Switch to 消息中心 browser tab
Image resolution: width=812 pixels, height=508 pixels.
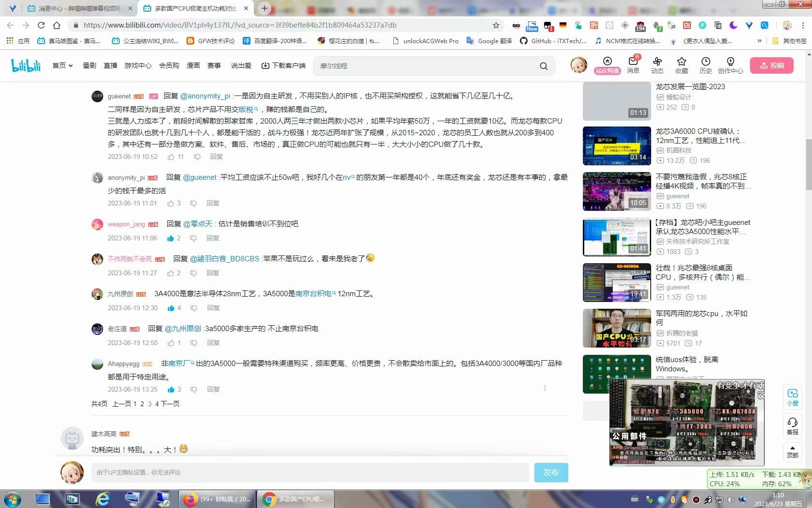(x=80, y=8)
